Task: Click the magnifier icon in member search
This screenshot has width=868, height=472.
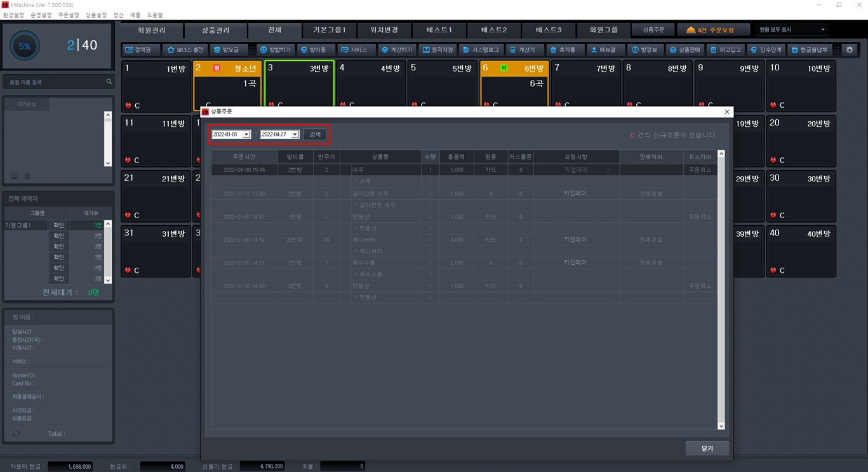Action: coord(109,82)
